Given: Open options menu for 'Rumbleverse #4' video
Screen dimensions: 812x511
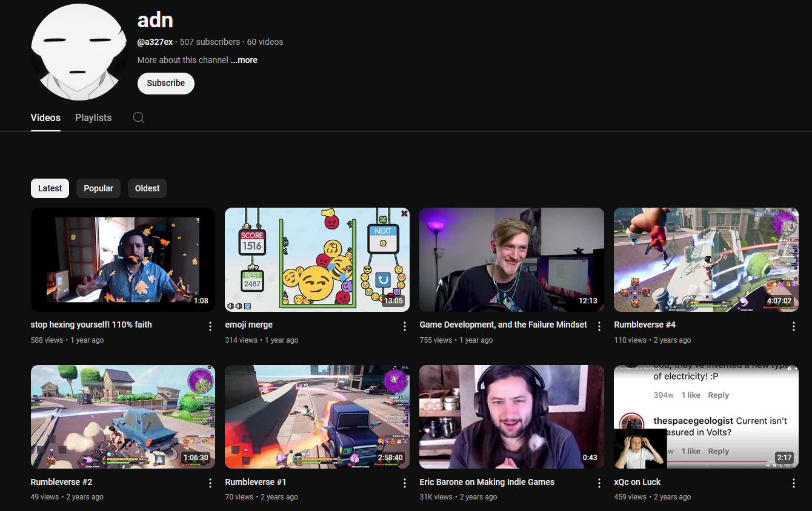Looking at the screenshot, I should tap(794, 326).
